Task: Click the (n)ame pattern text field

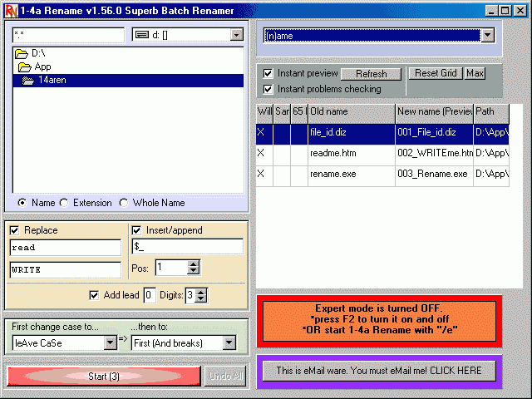Action: tap(372, 36)
